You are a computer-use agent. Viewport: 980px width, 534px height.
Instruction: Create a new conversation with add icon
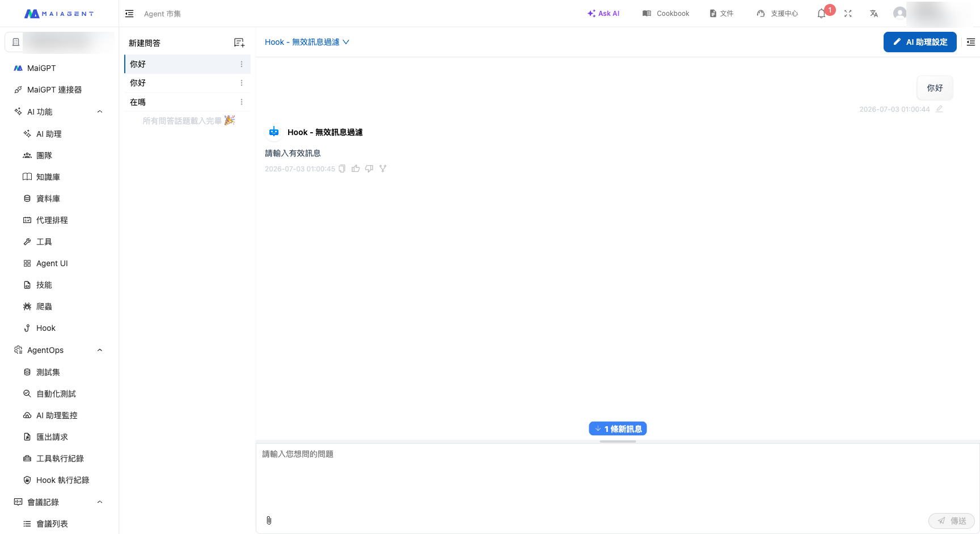pos(239,43)
